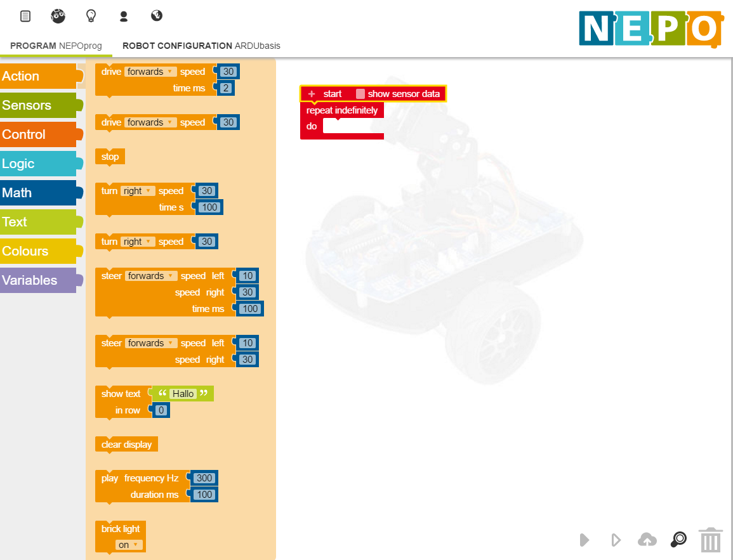The width and height of the screenshot is (733, 560).
Task: Click speed right 30 on steer block with time
Action: click(x=248, y=292)
